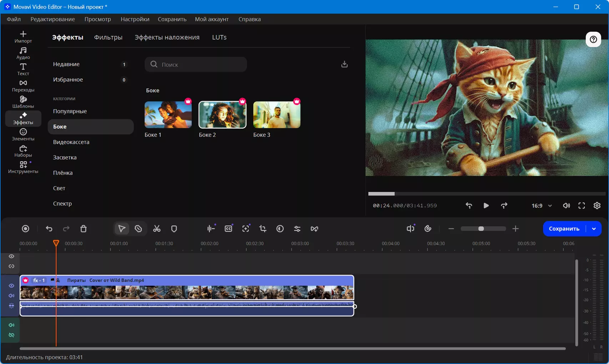Select the Видеокассета category

[91, 142]
